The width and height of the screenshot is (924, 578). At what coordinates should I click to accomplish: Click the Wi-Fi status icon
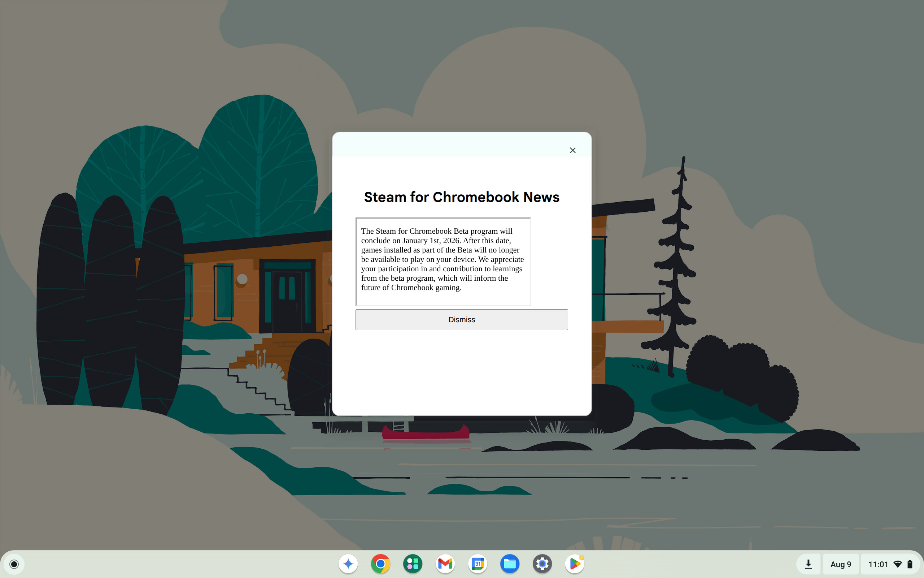click(898, 564)
